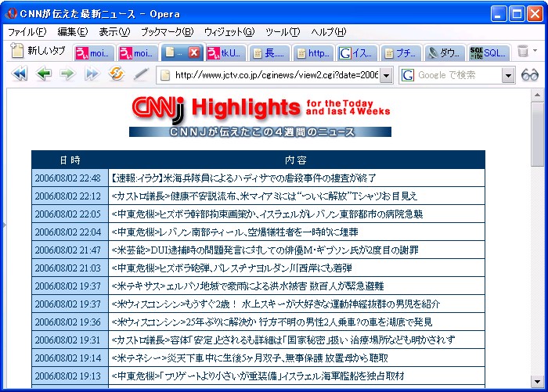548x392 pixels.
Task: Open the ヒズボラ砲弾 ヨルダン川西岸 headline
Action: (x=232, y=268)
